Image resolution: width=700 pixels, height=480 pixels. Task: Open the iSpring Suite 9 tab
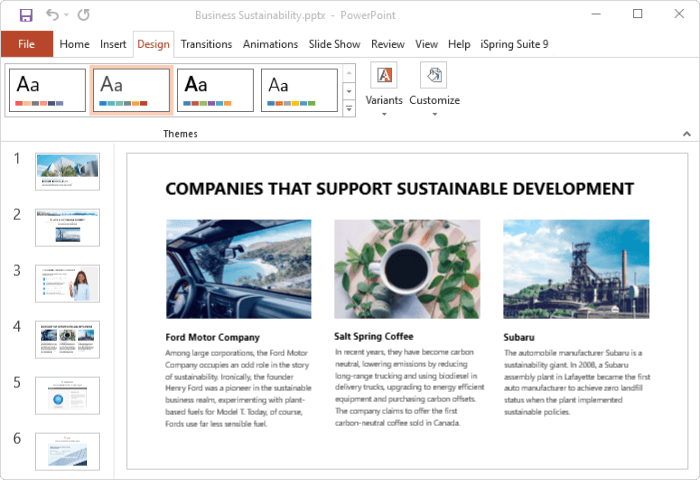click(x=514, y=44)
